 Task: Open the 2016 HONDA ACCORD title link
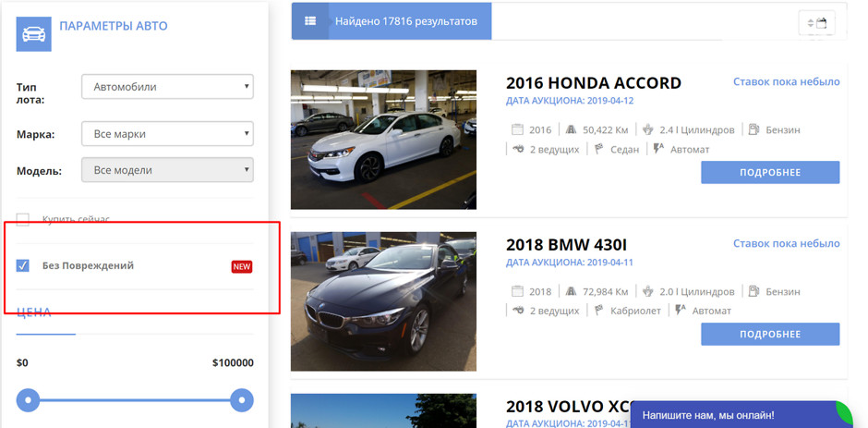[593, 83]
